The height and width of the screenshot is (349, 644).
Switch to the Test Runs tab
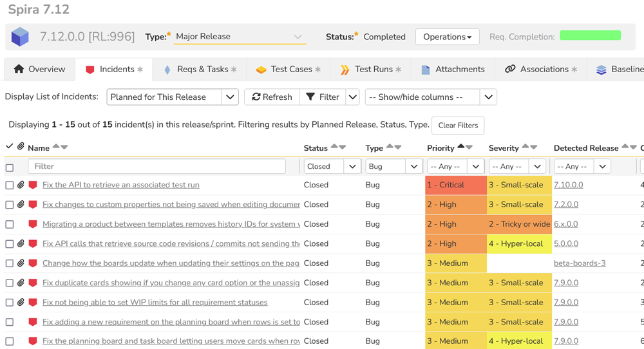coord(370,69)
